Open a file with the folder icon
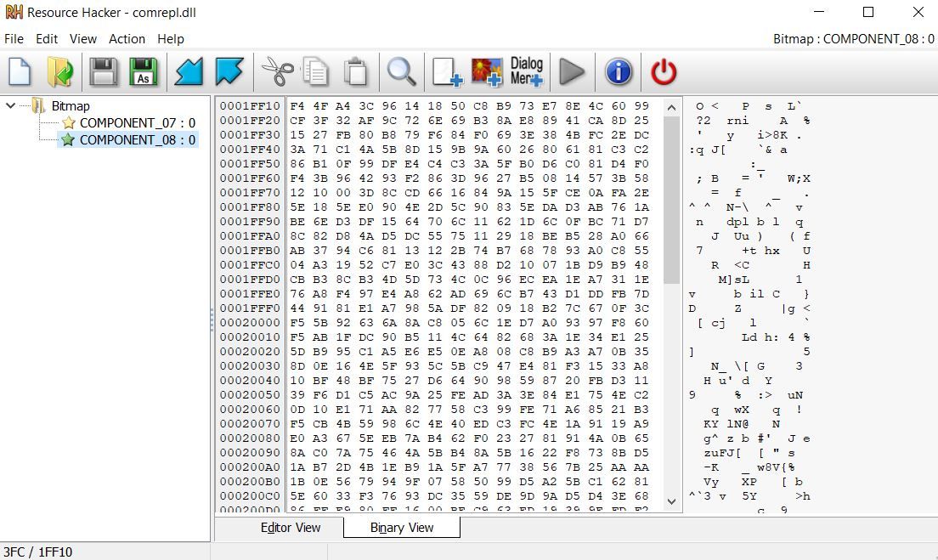 coord(60,72)
